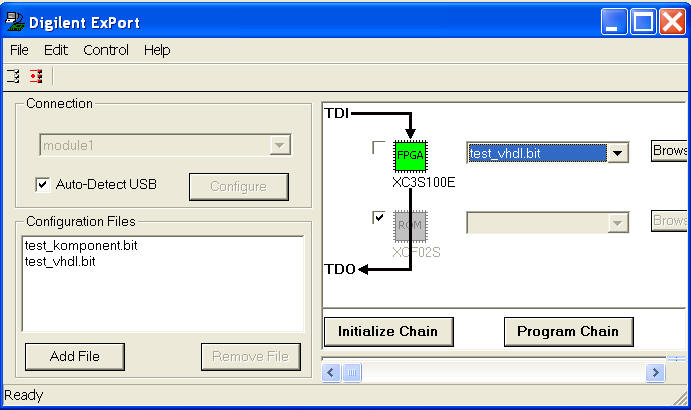Click the Remove File button
The height and width of the screenshot is (410, 691).
[x=250, y=356]
